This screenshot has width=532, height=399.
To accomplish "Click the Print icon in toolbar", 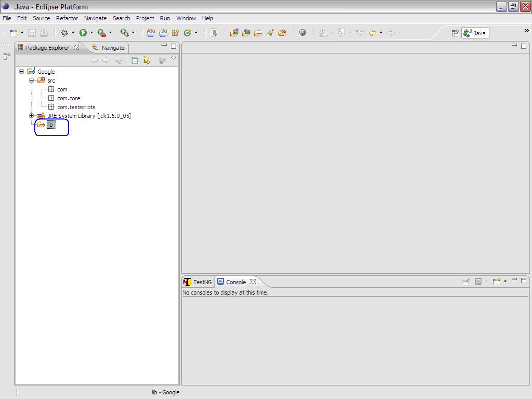I will (44, 33).
